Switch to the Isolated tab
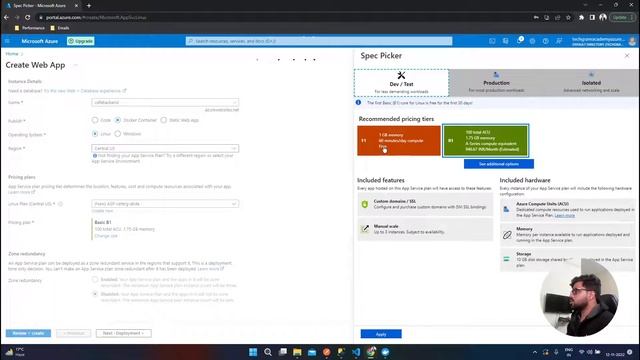Image resolution: width=640 pixels, height=360 pixels. click(591, 83)
